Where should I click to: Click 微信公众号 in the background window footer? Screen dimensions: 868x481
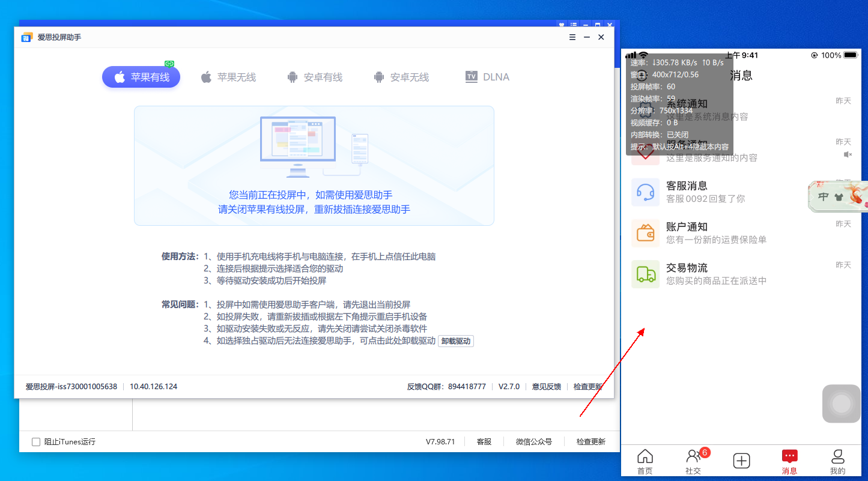(x=534, y=442)
